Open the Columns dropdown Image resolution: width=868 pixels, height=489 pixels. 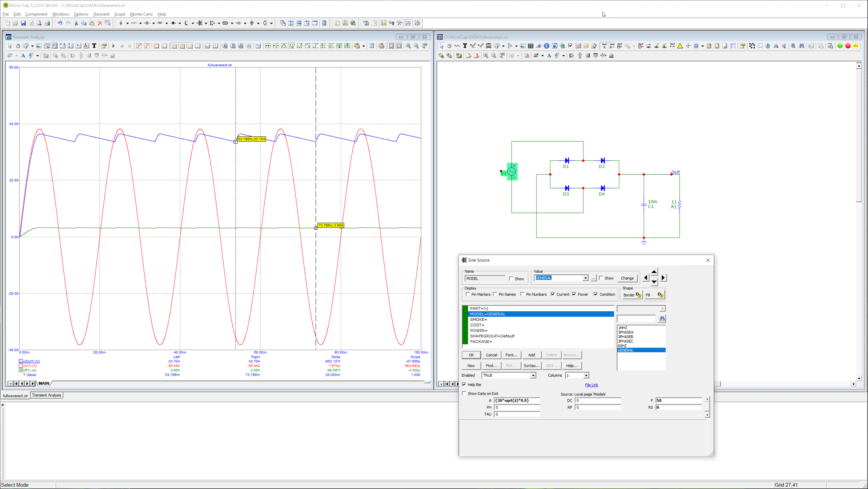click(x=586, y=376)
